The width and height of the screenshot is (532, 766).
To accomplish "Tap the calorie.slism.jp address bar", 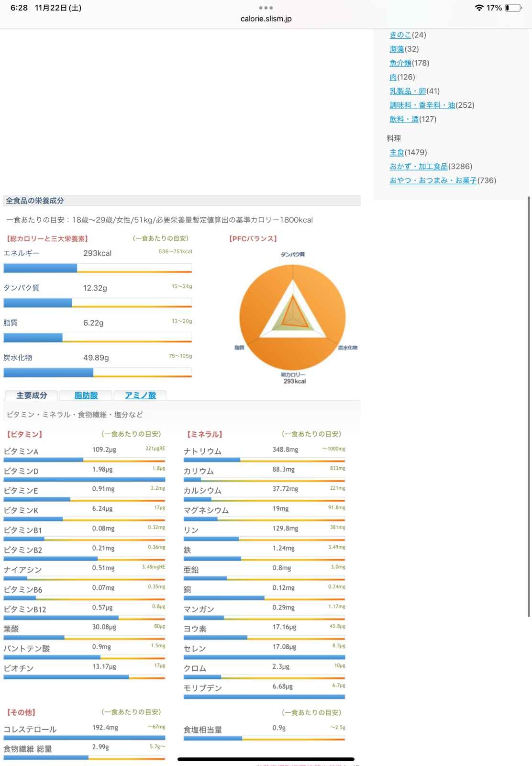I will (266, 19).
